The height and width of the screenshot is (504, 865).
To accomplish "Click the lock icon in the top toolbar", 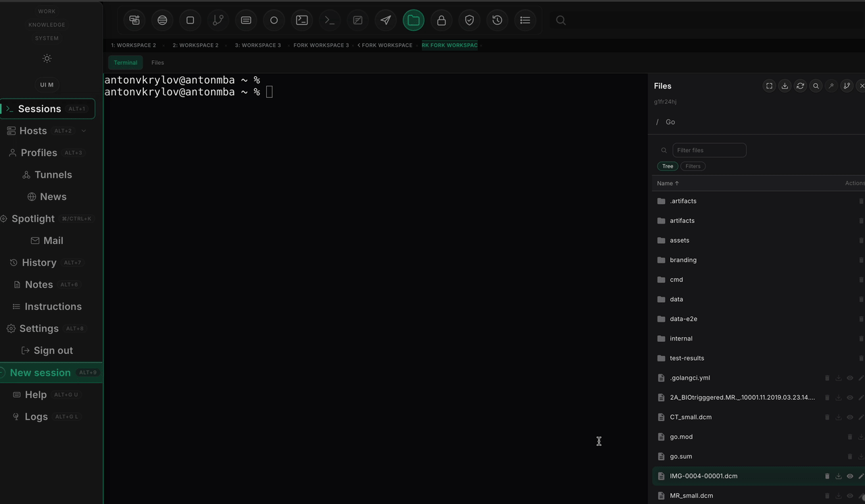I will (441, 20).
